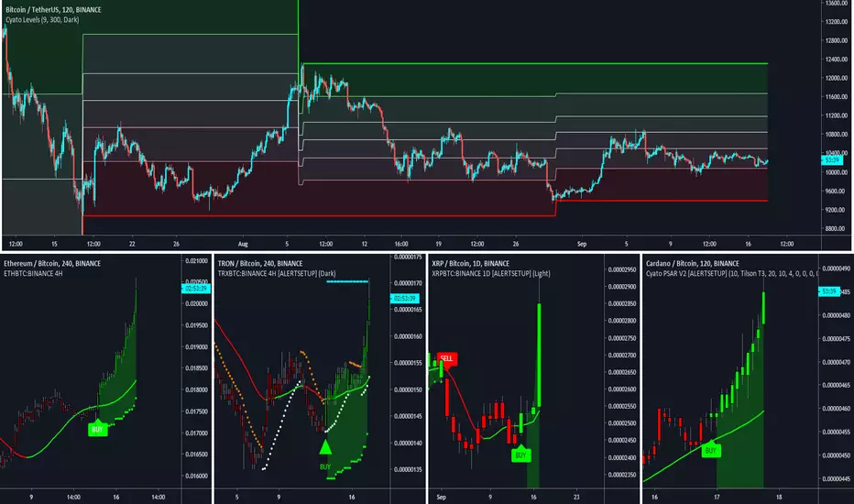Image resolution: width=854 pixels, height=504 pixels.
Task: Click 12000.00 on Bitcoin price axis
Action: (836, 78)
